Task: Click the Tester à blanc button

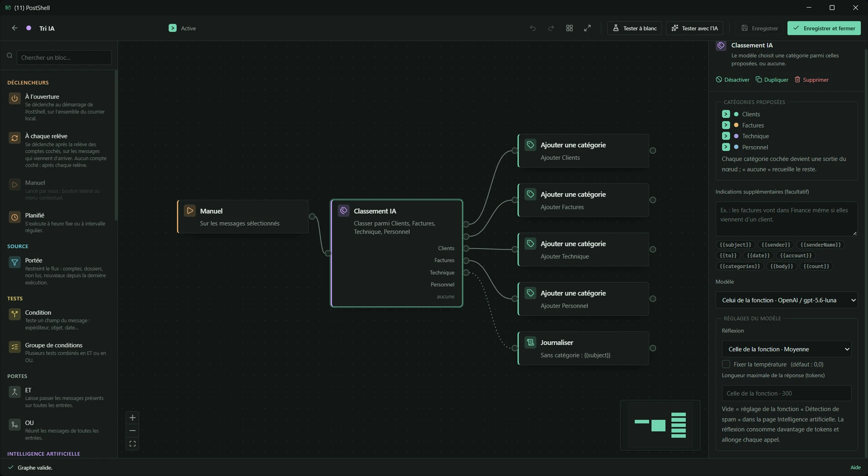Action: [x=635, y=28]
